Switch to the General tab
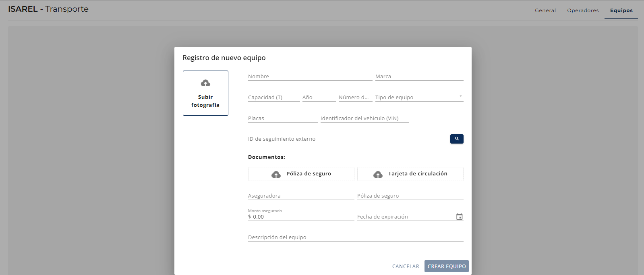Viewport: 644px width, 275px height. (545, 10)
